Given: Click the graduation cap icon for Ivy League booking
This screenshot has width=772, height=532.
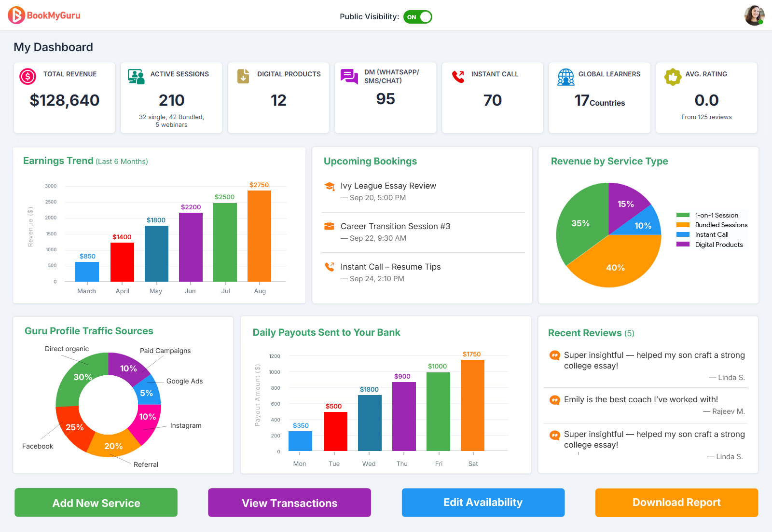Looking at the screenshot, I should [x=330, y=186].
